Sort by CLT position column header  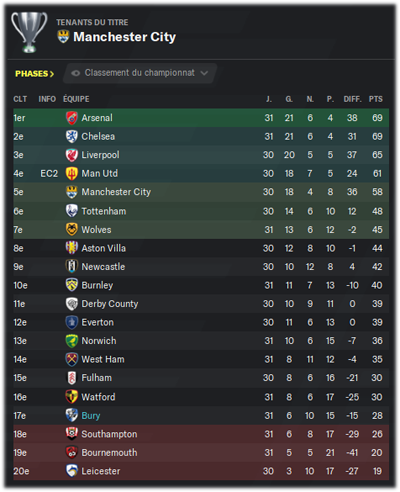(20, 99)
